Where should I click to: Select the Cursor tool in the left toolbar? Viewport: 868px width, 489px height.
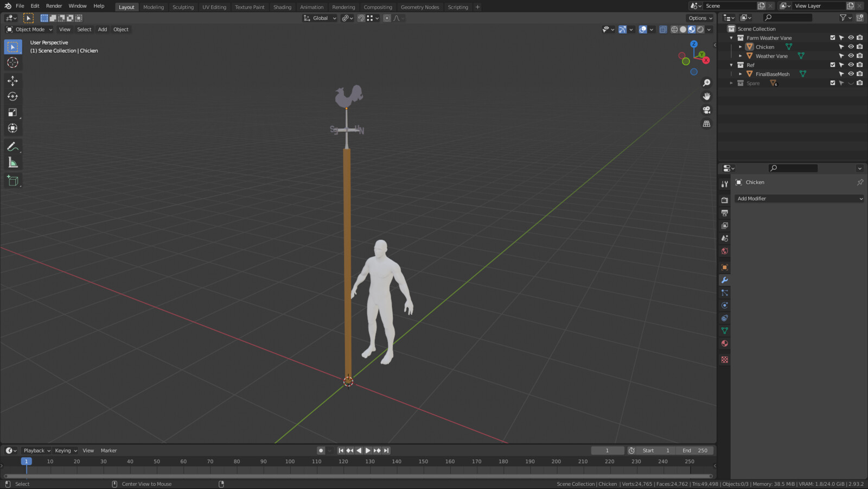[12, 62]
